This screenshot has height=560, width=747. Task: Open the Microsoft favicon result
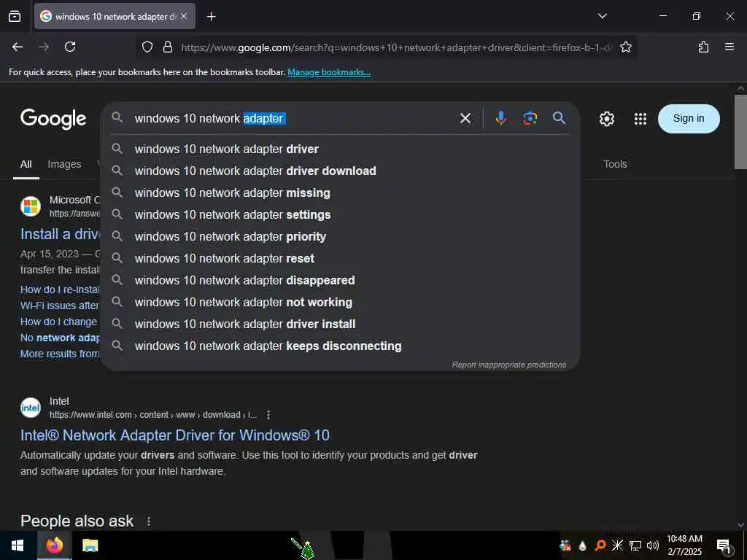point(31,206)
